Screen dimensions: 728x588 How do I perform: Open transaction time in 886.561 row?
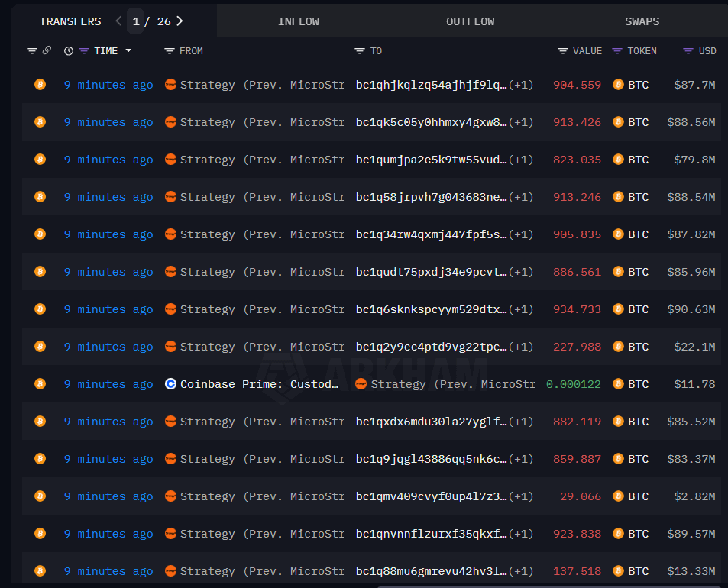pos(108,272)
